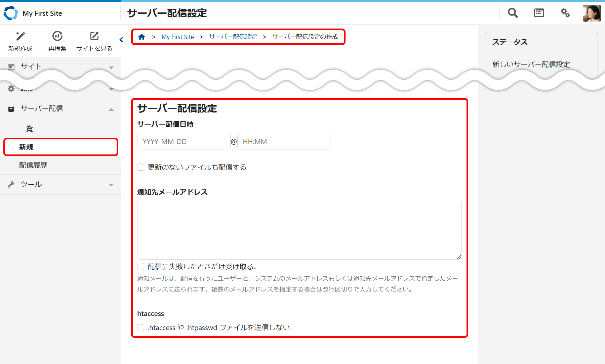
Task: Click the YYYY-MM-DD date field
Action: point(184,141)
